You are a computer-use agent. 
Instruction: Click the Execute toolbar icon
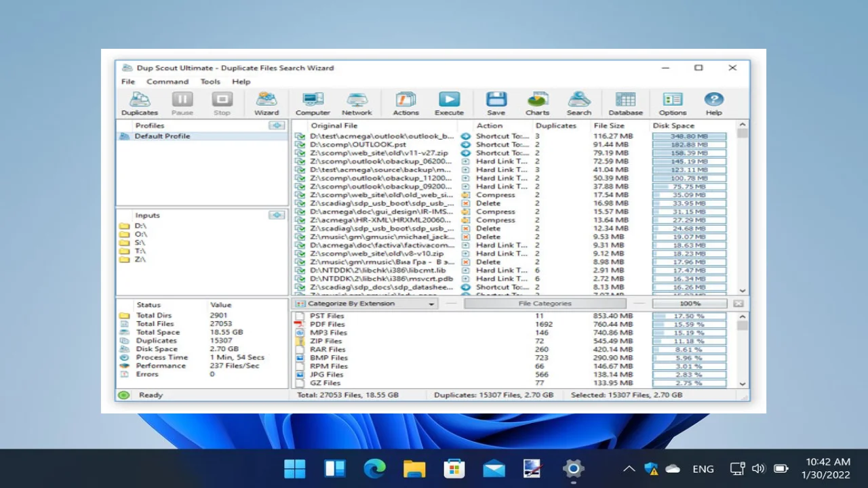click(x=449, y=104)
